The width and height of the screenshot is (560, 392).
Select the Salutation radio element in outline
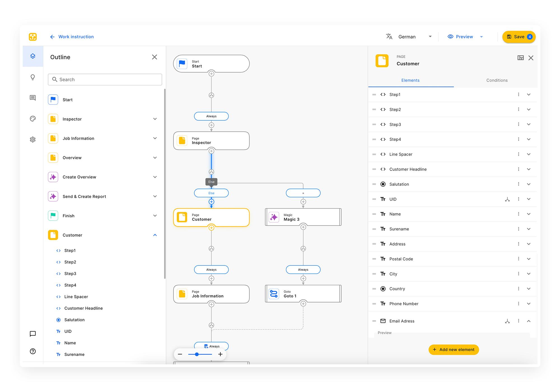(74, 320)
